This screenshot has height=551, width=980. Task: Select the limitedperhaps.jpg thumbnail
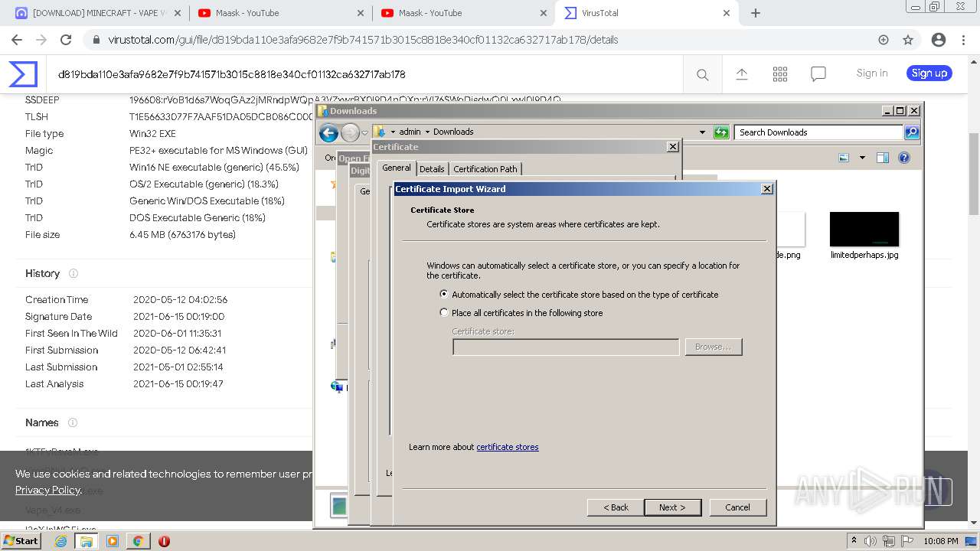(x=864, y=229)
